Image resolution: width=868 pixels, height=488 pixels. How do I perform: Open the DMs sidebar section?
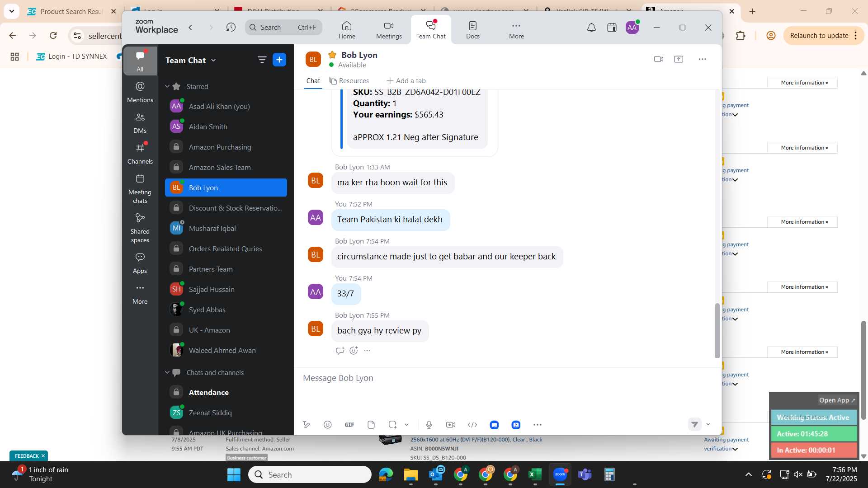click(x=140, y=123)
